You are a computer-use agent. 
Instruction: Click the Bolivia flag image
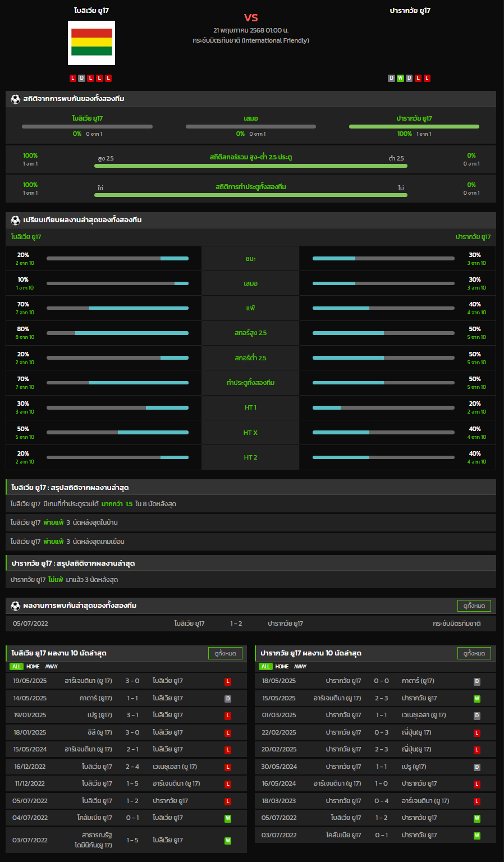click(91, 43)
